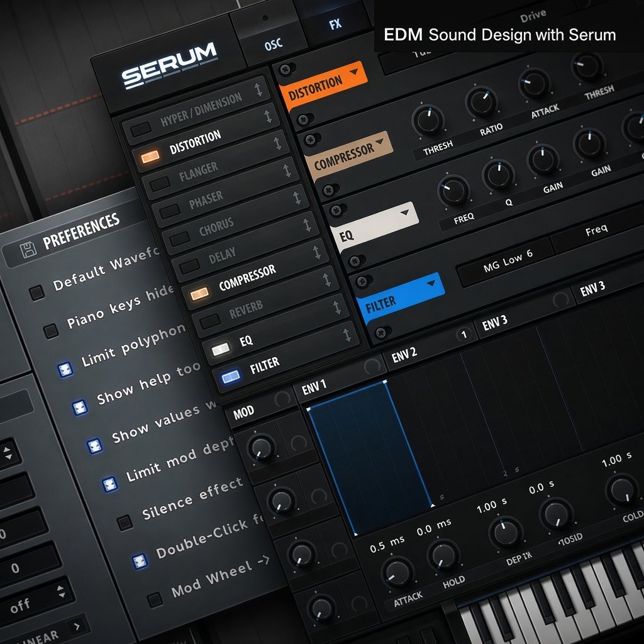Click the Freq field beside MG Low 6

tap(597, 229)
